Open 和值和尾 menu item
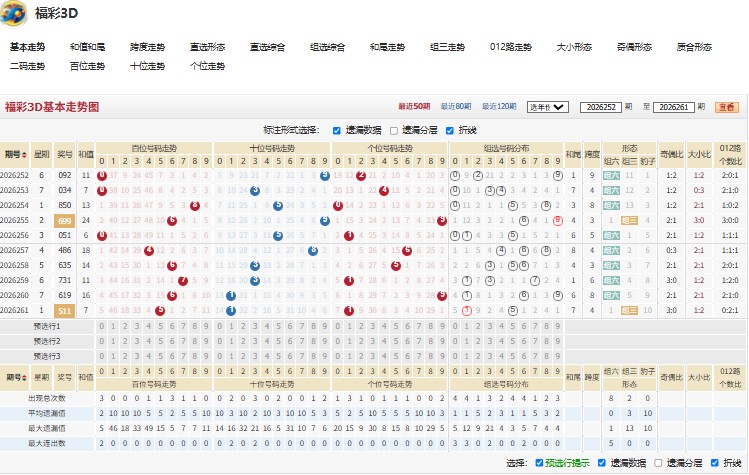This screenshot has width=749, height=475. [x=87, y=47]
